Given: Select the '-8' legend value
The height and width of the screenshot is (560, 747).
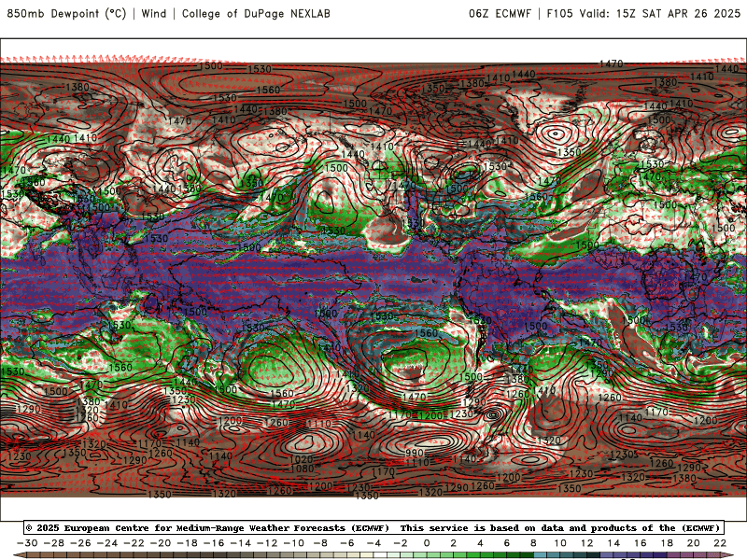Looking at the screenshot, I should 320,543.
